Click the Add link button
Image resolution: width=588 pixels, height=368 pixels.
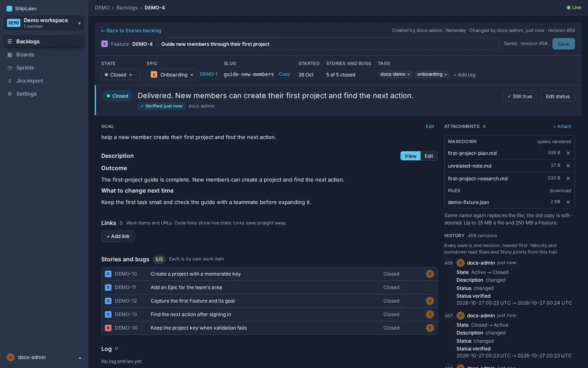[118, 236]
